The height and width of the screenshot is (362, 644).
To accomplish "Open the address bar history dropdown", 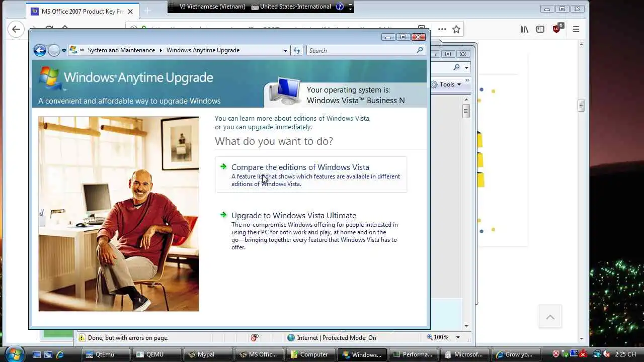I will [285, 50].
